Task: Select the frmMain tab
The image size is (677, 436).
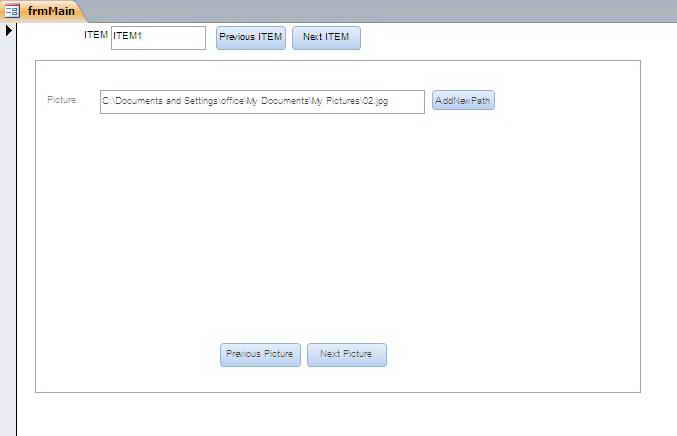Action: [43, 11]
